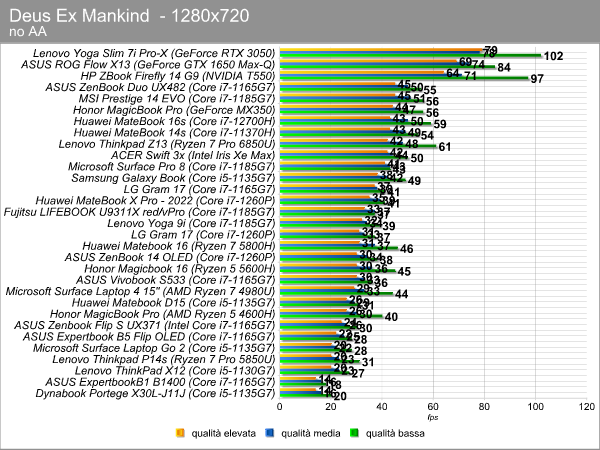Select the 'qualità media' legend label
The height and width of the screenshot is (450, 600).
point(311,433)
